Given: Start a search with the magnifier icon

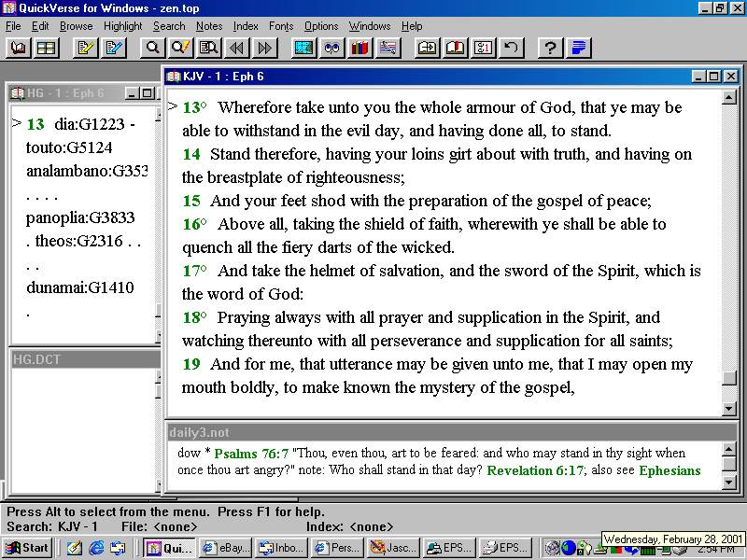Looking at the screenshot, I should 152,48.
